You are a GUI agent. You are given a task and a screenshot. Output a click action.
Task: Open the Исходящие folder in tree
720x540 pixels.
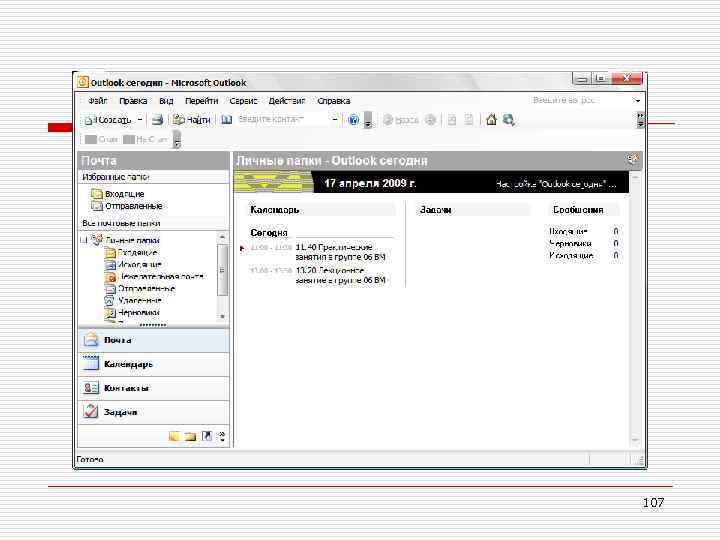coord(134,264)
